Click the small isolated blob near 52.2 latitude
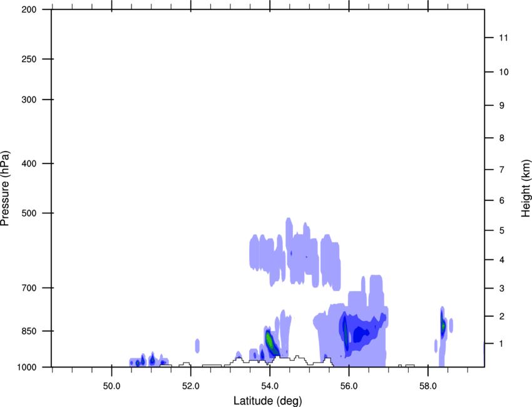The width and height of the screenshot is (532, 407). [x=198, y=345]
